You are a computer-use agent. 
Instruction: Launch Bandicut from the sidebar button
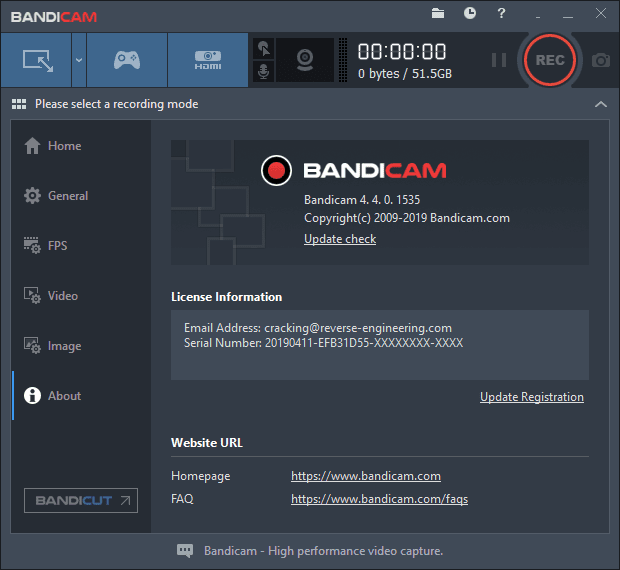81,500
